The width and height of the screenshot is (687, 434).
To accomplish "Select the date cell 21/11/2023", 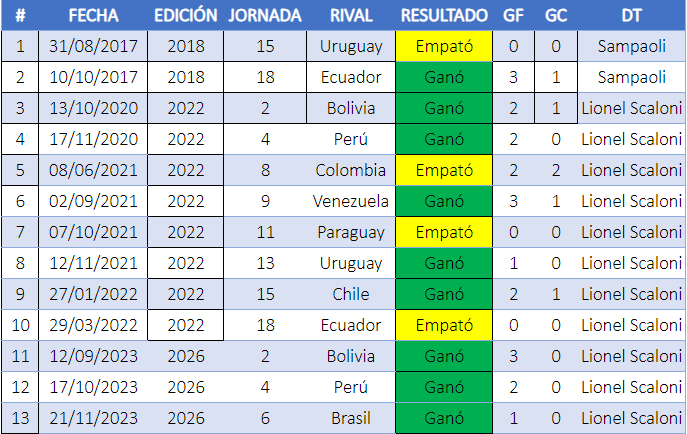I will [93, 418].
